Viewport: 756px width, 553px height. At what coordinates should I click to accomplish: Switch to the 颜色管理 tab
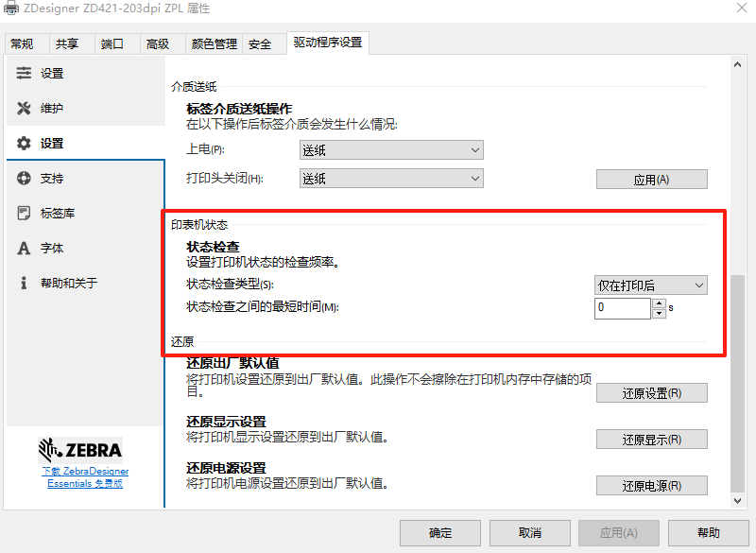(215, 44)
